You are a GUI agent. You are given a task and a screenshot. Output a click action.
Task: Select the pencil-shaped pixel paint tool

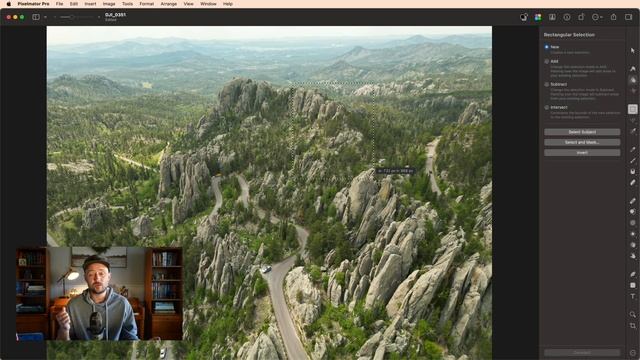coord(633,161)
